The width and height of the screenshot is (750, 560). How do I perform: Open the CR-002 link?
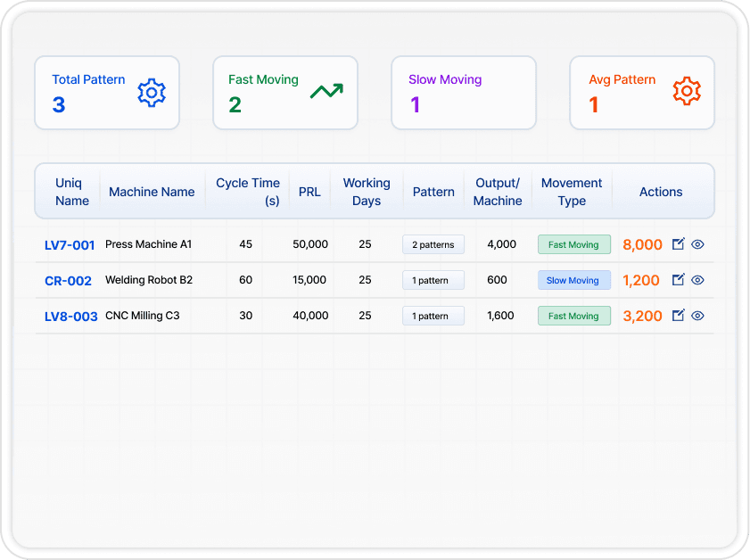click(68, 281)
